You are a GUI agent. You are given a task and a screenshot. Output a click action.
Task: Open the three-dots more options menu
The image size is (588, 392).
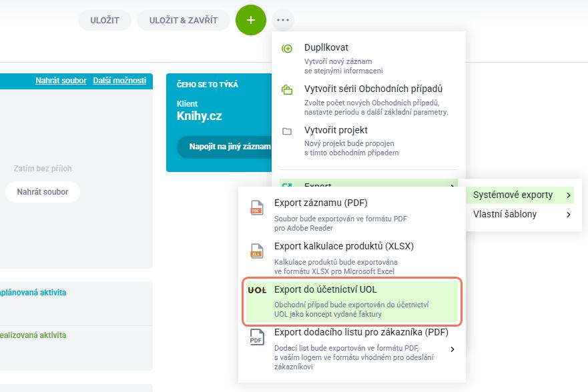[x=283, y=20]
